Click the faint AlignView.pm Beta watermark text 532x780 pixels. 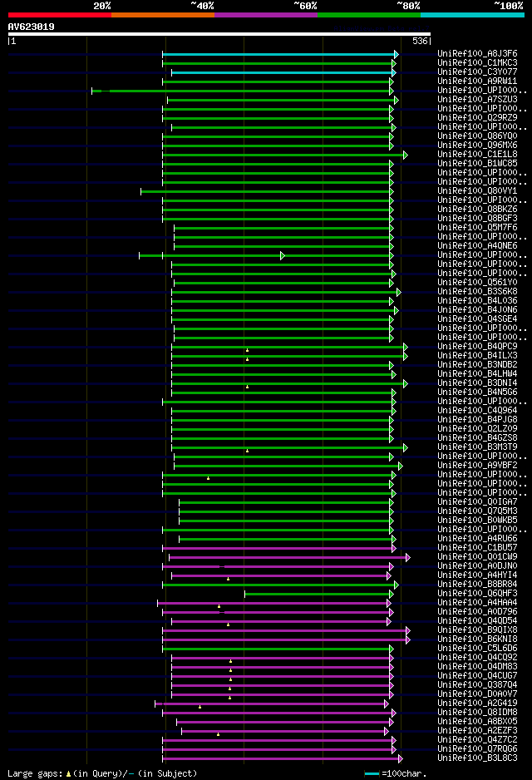(381, 29)
